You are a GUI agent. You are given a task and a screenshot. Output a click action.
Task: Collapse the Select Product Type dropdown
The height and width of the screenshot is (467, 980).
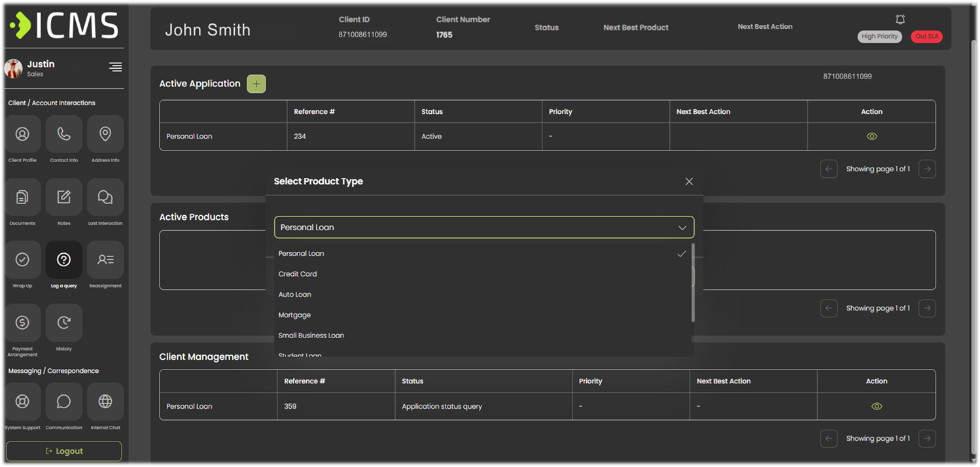click(682, 228)
